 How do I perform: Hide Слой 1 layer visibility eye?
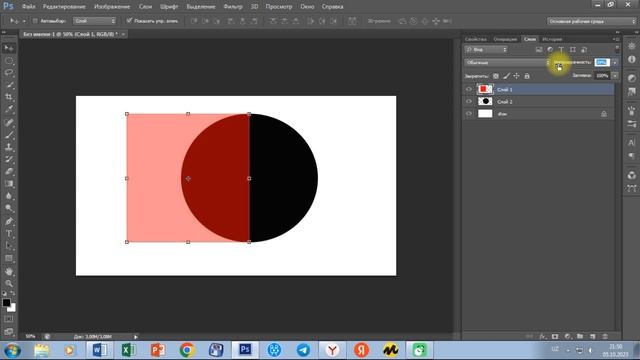click(x=469, y=89)
